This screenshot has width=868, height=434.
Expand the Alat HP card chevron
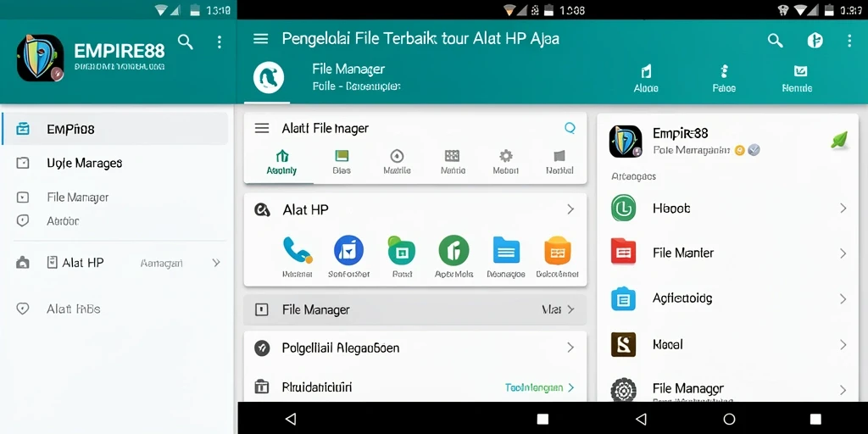click(x=570, y=209)
